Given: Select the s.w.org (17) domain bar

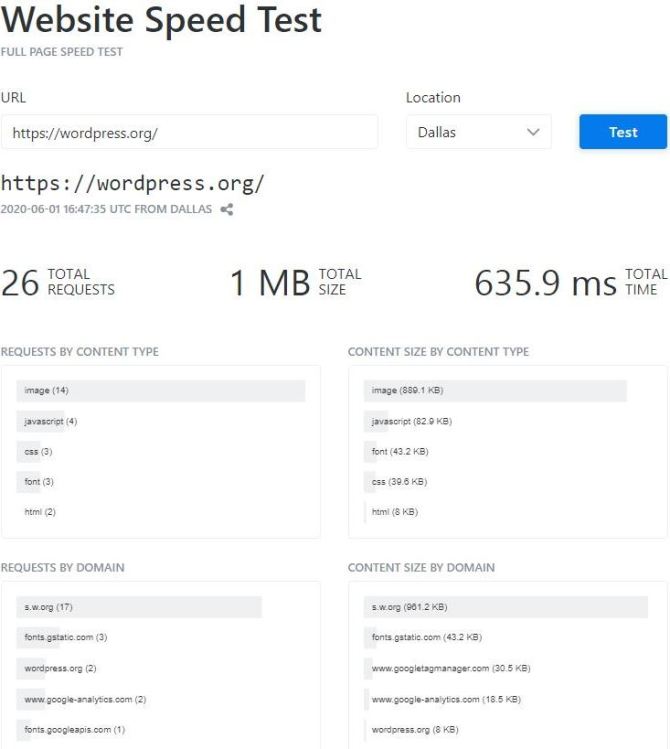Looking at the screenshot, I should [139, 607].
